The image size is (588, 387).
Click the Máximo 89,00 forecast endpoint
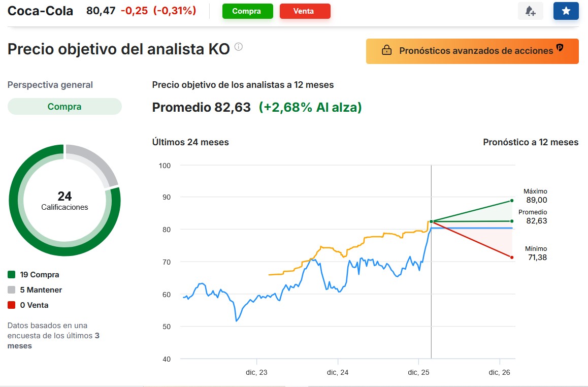coord(512,201)
